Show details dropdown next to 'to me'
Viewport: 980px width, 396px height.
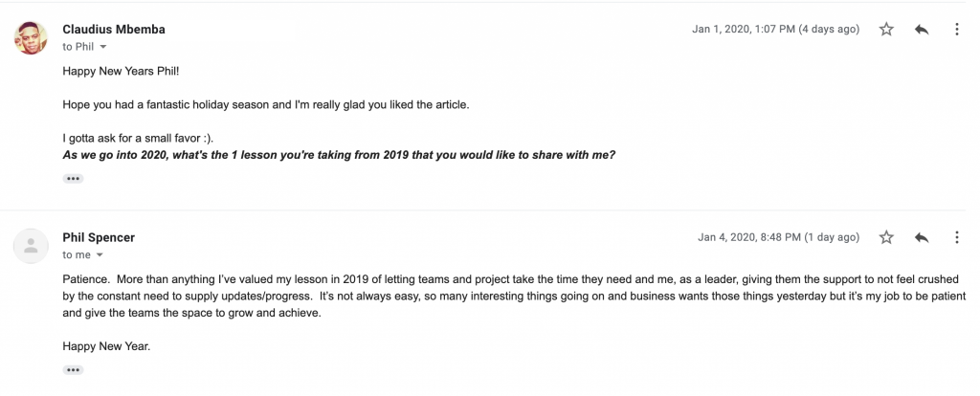pyautogui.click(x=100, y=255)
